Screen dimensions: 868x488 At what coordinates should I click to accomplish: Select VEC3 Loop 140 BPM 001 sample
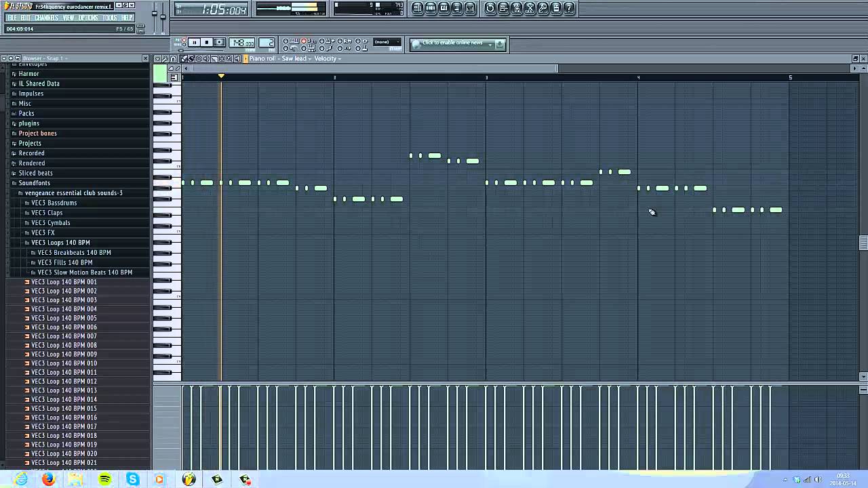click(64, 282)
